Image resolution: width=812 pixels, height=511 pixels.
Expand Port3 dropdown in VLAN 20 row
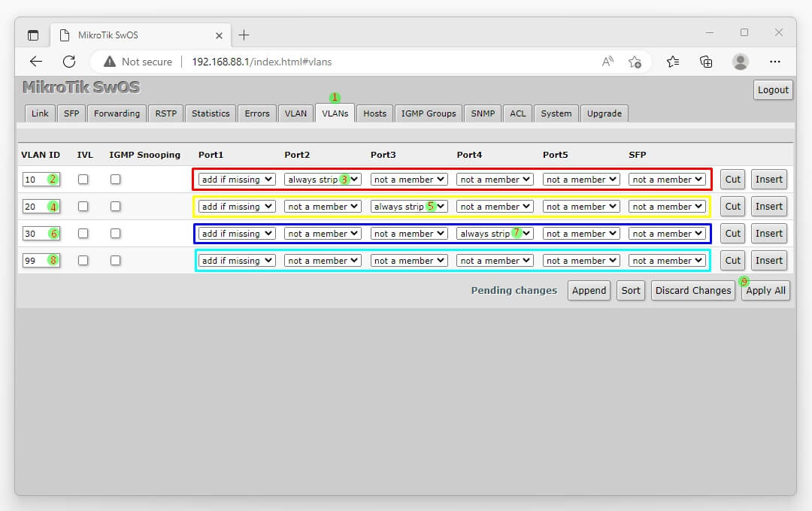(409, 207)
